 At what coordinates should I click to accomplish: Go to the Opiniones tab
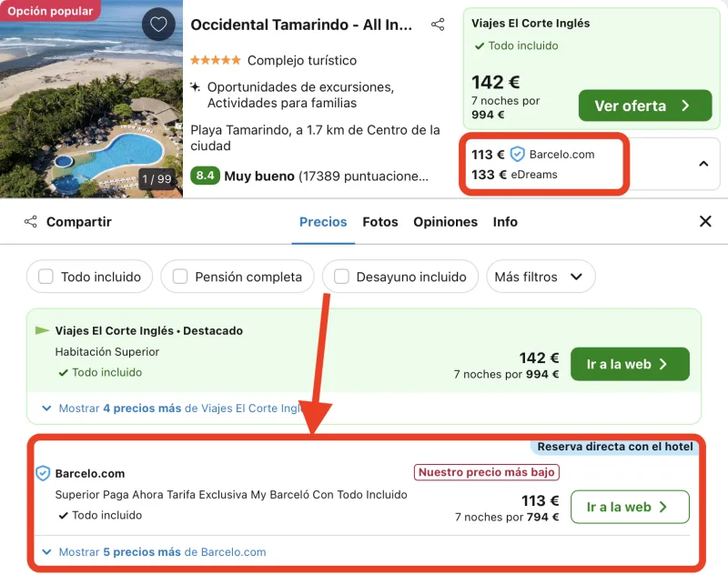tap(445, 222)
